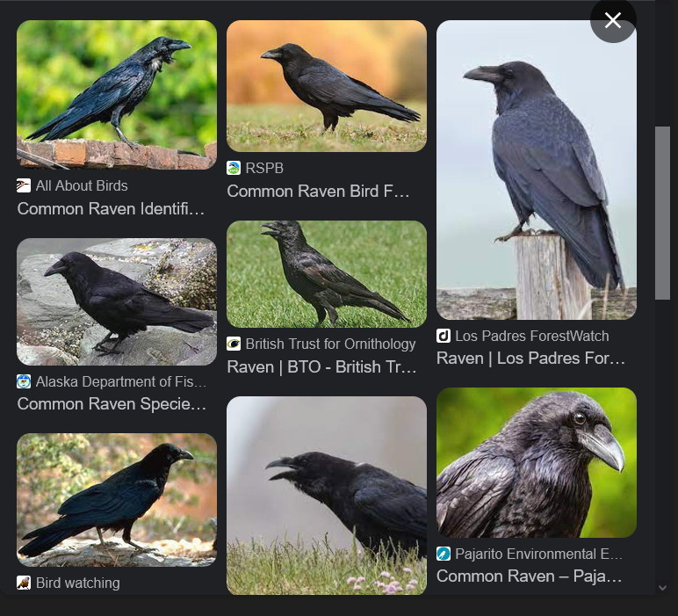Click the RSPB site favicon
Viewport: 678px width, 616px height.
pos(234,168)
